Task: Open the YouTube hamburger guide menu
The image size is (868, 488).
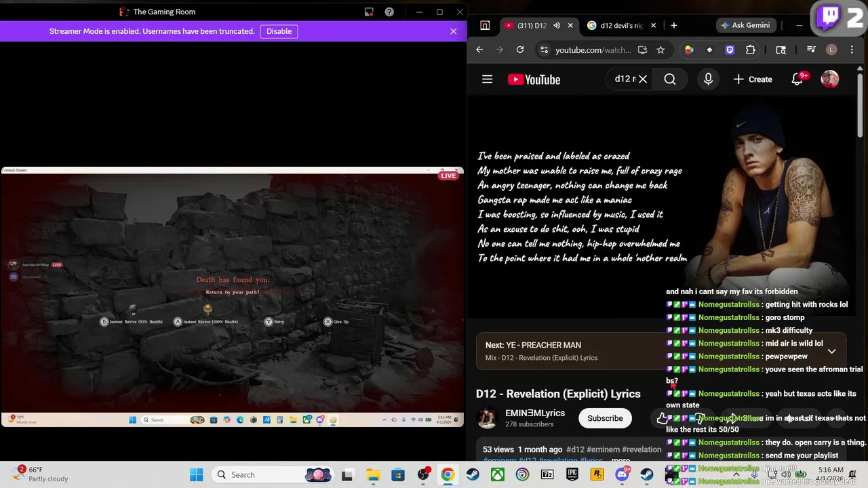Action: click(x=487, y=79)
